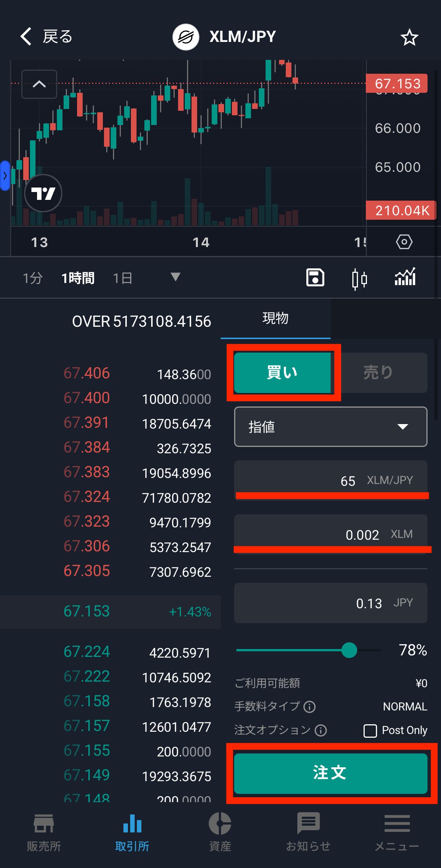Select bid price 67.157

pyautogui.click(x=86, y=726)
